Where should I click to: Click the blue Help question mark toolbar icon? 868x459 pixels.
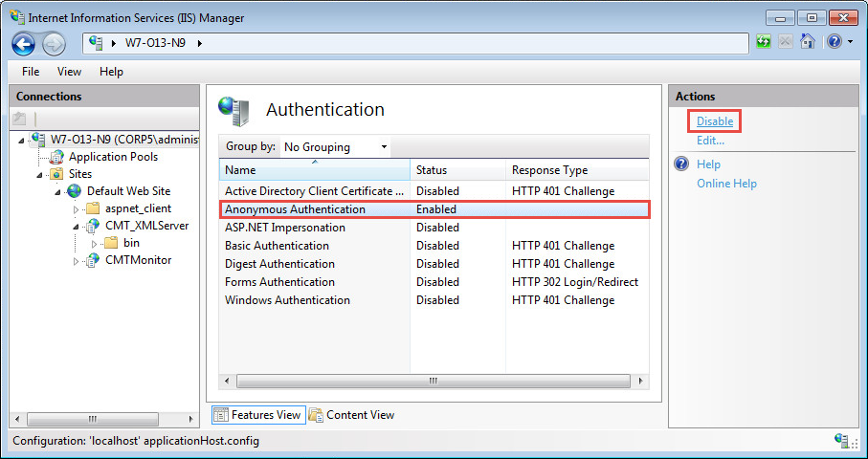point(834,42)
